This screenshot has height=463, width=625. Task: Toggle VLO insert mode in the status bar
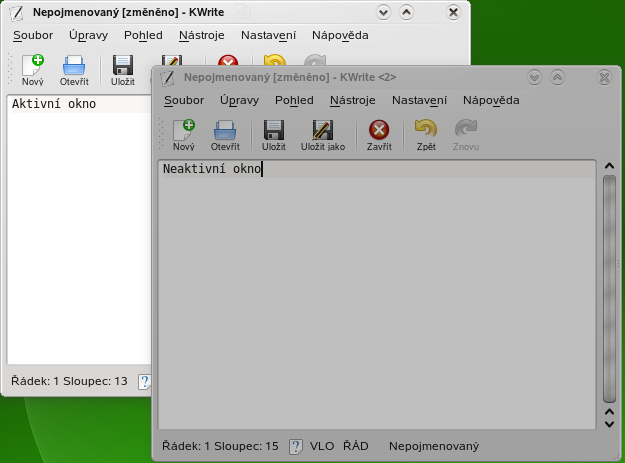pos(322,446)
